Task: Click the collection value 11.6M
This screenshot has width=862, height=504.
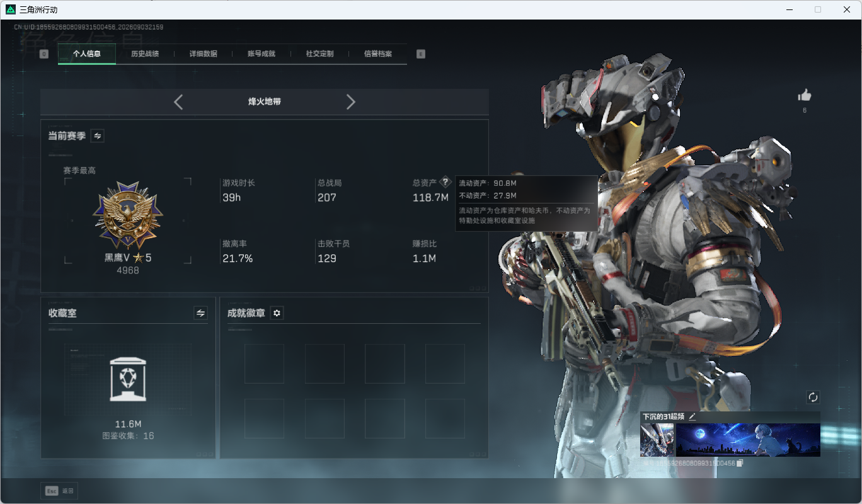Action: (128, 424)
